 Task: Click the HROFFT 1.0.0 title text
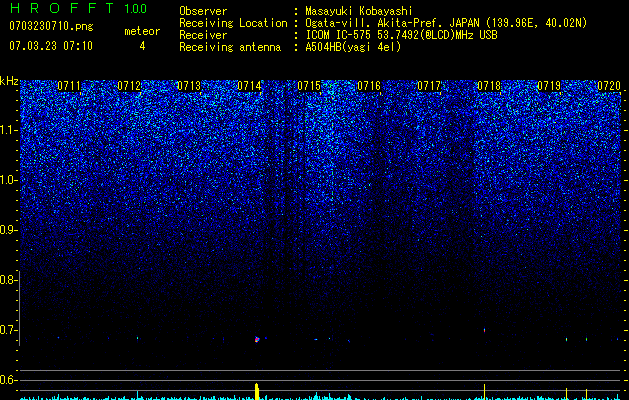(78, 8)
